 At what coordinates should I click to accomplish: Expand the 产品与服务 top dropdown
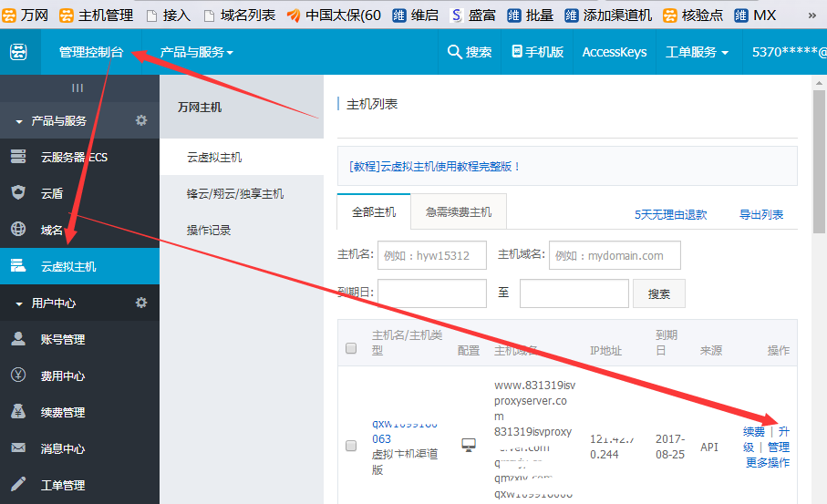coord(196,52)
